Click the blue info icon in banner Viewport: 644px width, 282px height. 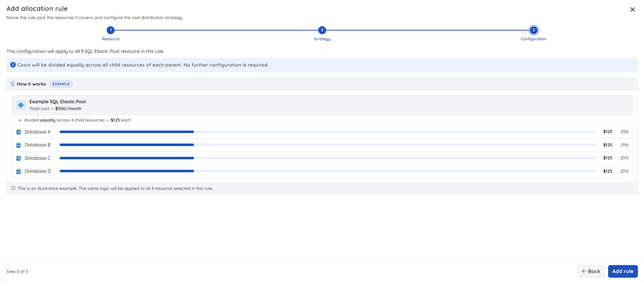click(x=13, y=65)
